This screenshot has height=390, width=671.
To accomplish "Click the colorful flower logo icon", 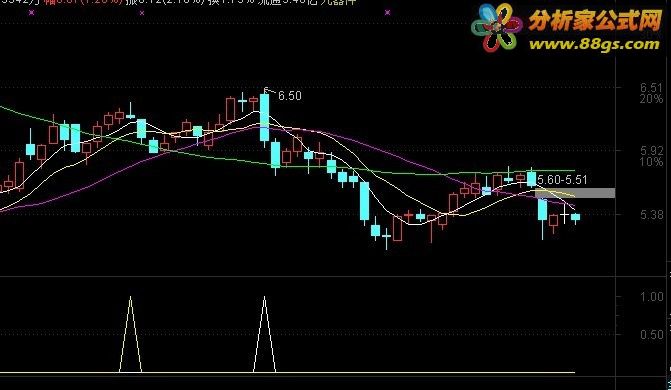I will point(497,27).
